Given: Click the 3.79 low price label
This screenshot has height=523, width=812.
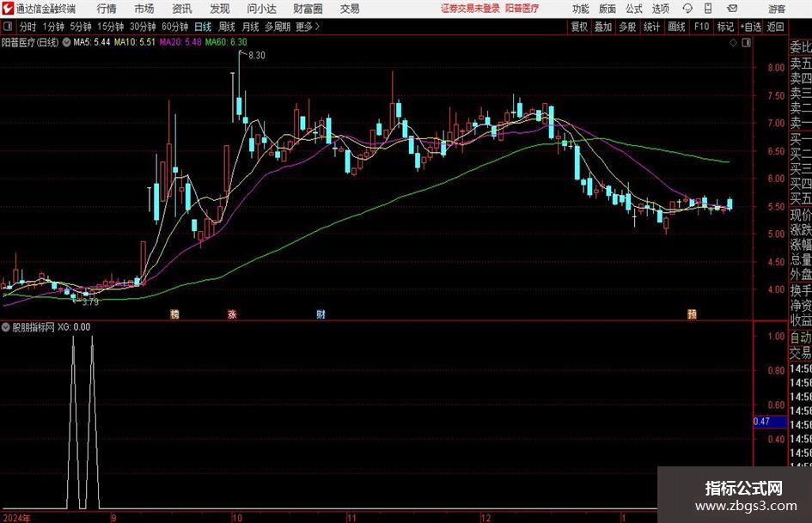Looking at the screenshot, I should 90,302.
